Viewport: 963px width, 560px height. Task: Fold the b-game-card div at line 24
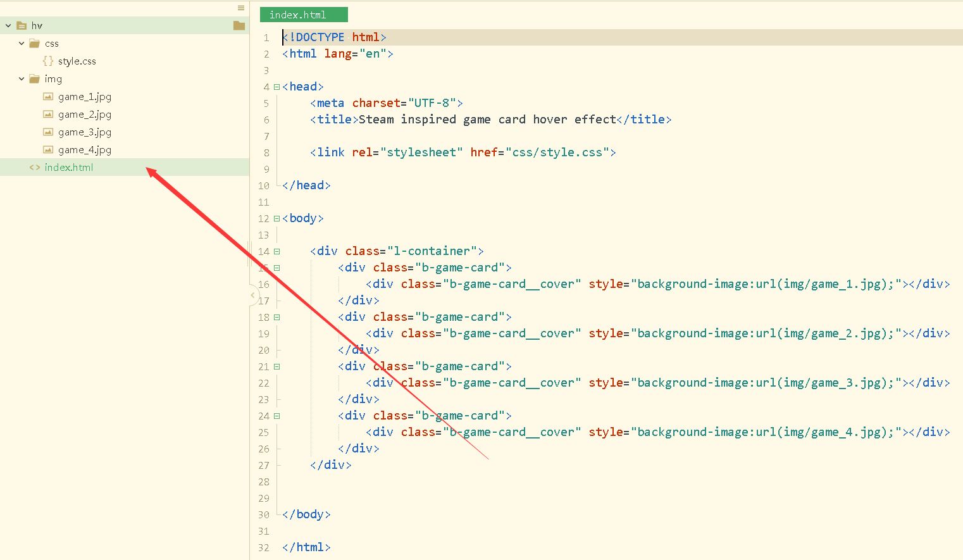[276, 416]
